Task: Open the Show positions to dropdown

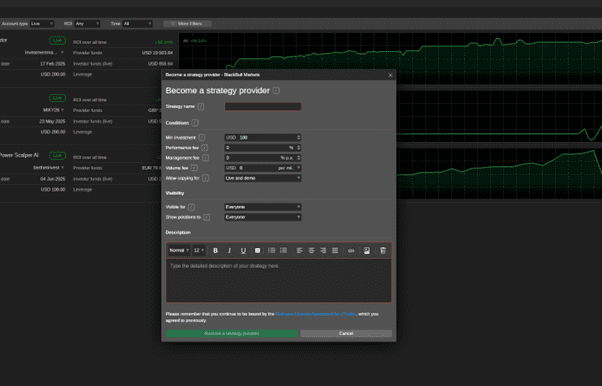Action: point(263,217)
